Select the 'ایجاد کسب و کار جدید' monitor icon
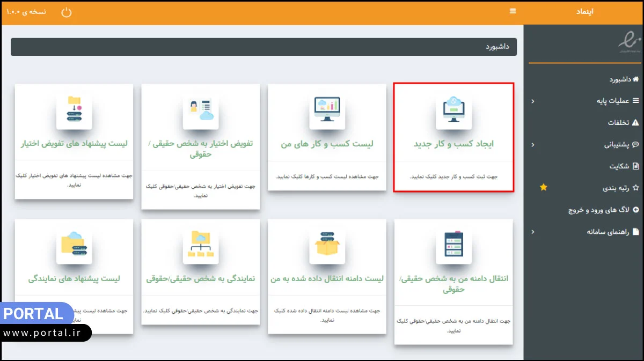 tap(453, 110)
